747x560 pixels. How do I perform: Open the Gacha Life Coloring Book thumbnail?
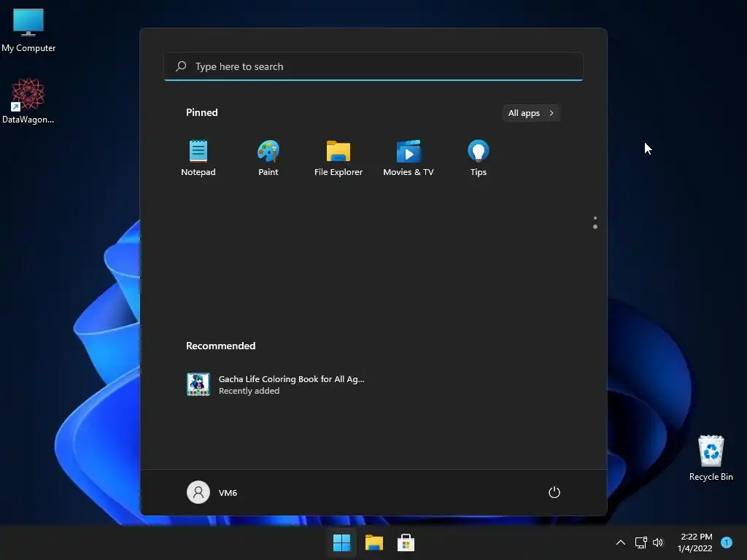pyautogui.click(x=198, y=384)
